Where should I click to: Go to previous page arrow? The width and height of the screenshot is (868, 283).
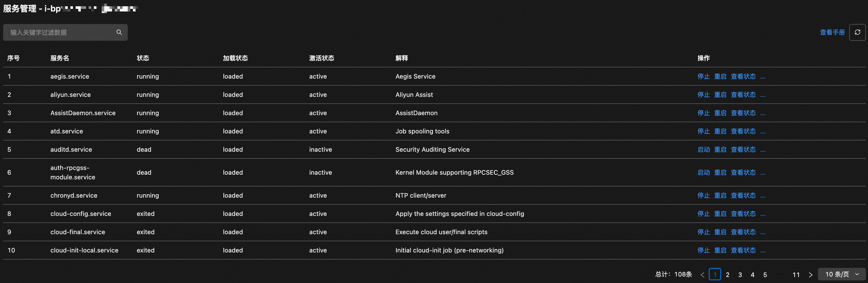(702, 275)
